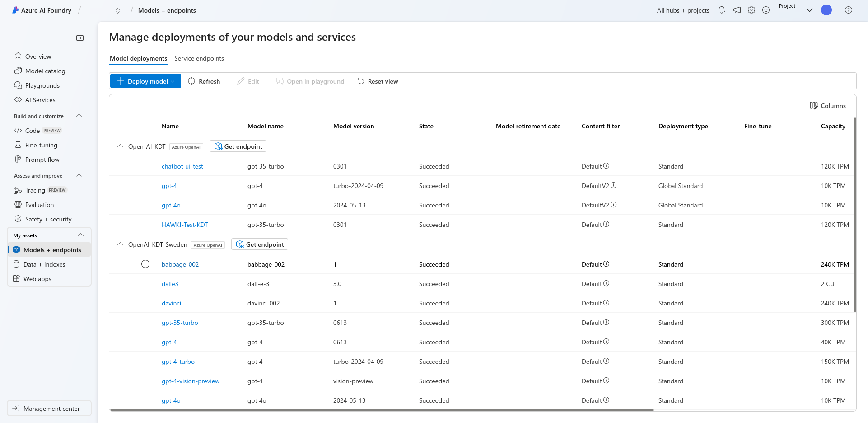Open the help question mark icon
This screenshot has width=868, height=423.
click(x=849, y=10)
